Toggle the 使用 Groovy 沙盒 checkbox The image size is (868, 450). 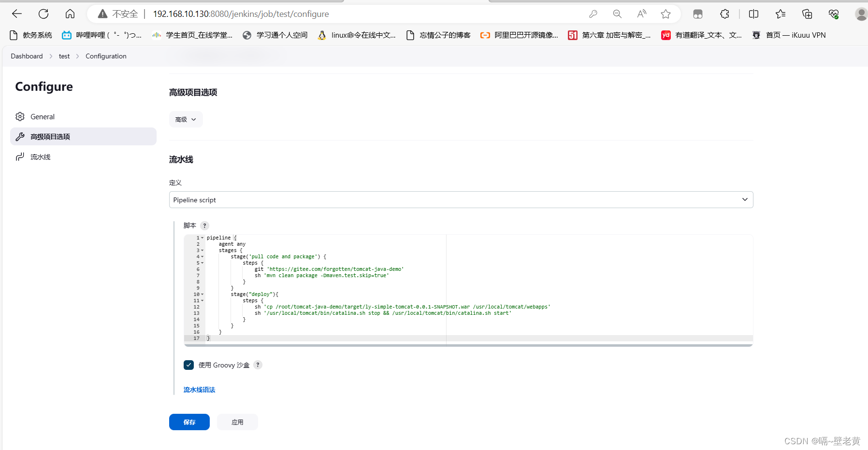click(188, 365)
